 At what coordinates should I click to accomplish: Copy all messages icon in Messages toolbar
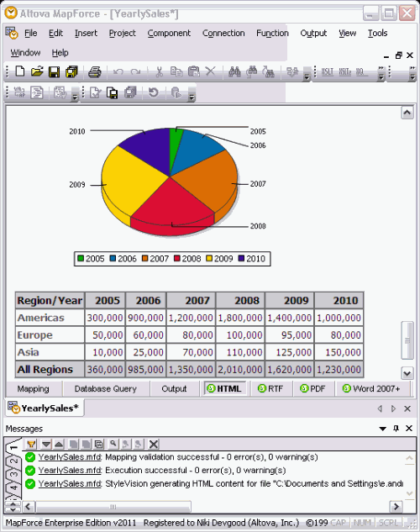click(98, 444)
